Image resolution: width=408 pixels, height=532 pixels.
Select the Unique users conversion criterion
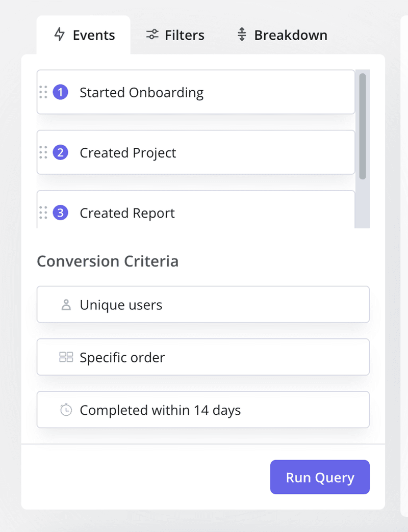tap(203, 304)
